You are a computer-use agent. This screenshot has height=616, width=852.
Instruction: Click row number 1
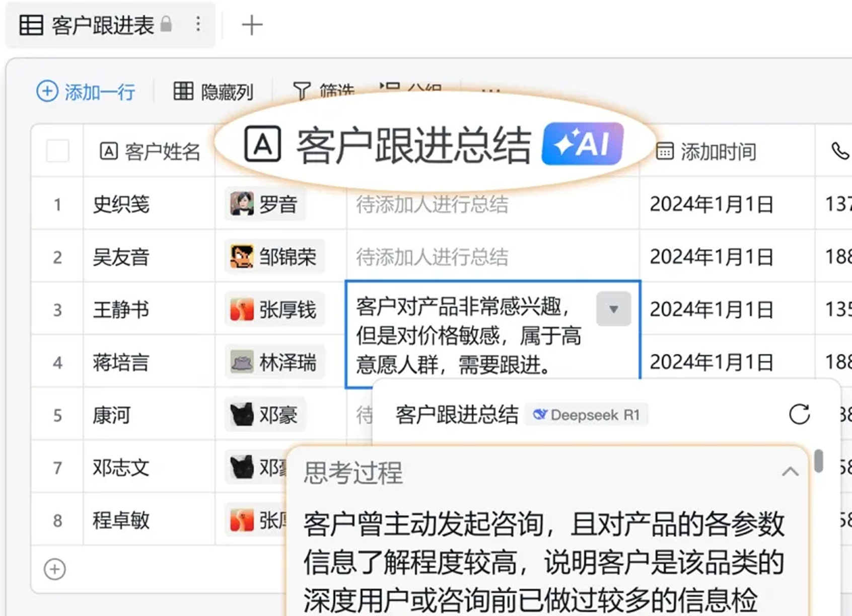57,204
